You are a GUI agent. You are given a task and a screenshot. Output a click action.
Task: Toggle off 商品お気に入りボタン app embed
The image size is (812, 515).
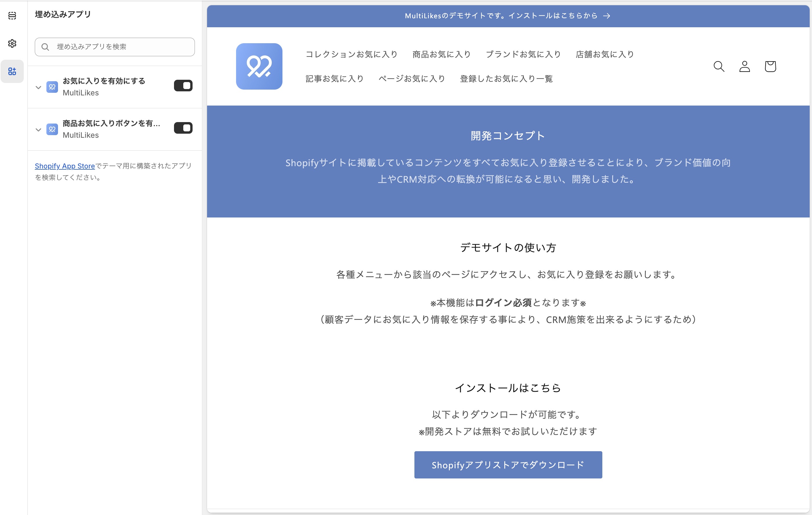click(183, 128)
